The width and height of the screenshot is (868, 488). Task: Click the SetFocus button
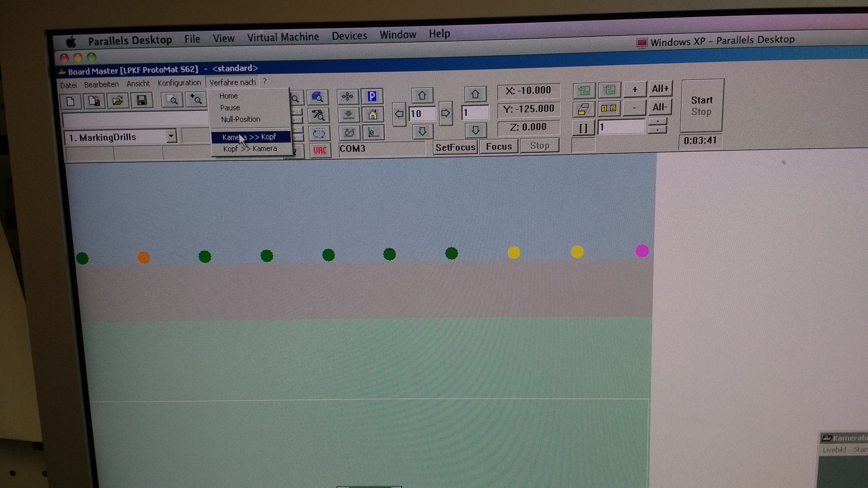(x=455, y=147)
